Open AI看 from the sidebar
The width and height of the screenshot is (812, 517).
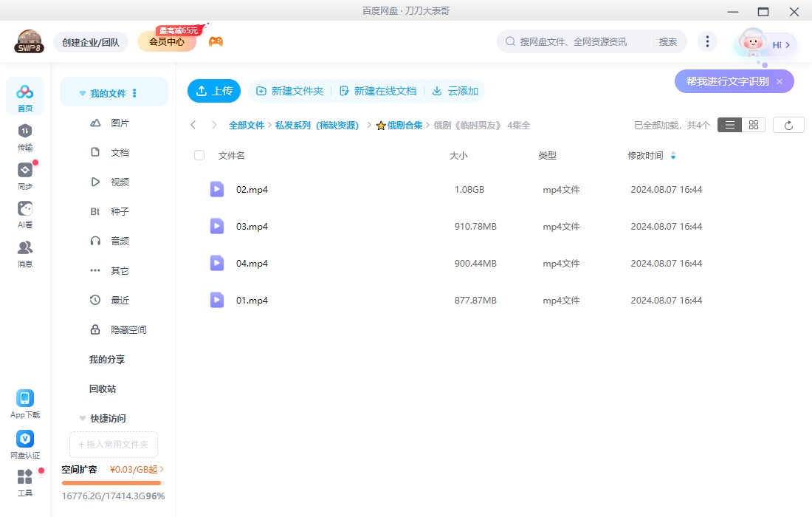click(24, 212)
